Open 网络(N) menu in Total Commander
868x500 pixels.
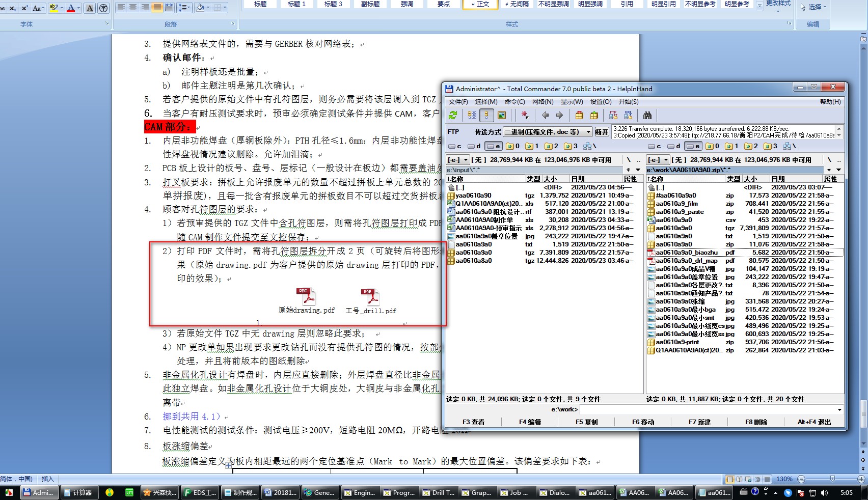(543, 102)
